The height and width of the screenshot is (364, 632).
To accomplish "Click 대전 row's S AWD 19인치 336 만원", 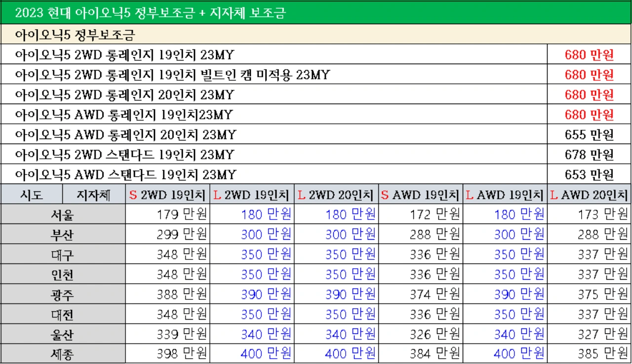I will (435, 314).
